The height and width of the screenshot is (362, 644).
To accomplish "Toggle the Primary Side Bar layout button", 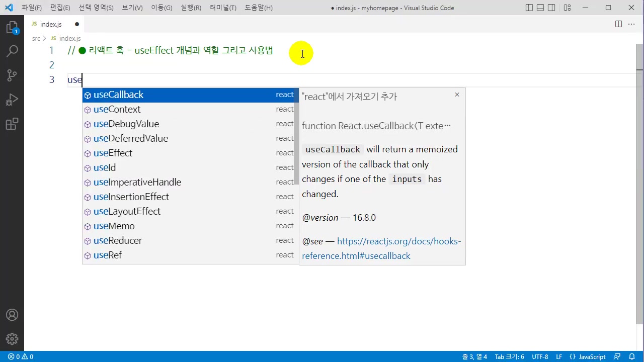I will click(529, 8).
